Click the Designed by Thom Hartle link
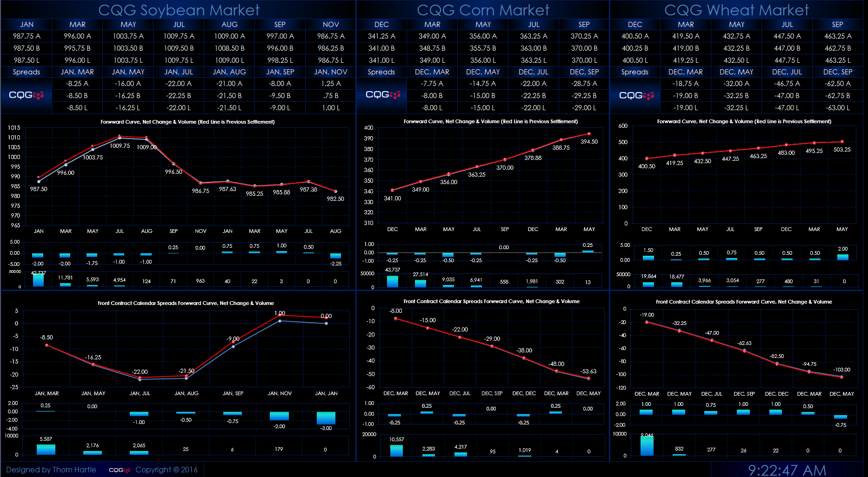Image resolution: width=868 pixels, height=477 pixels. (x=51, y=470)
